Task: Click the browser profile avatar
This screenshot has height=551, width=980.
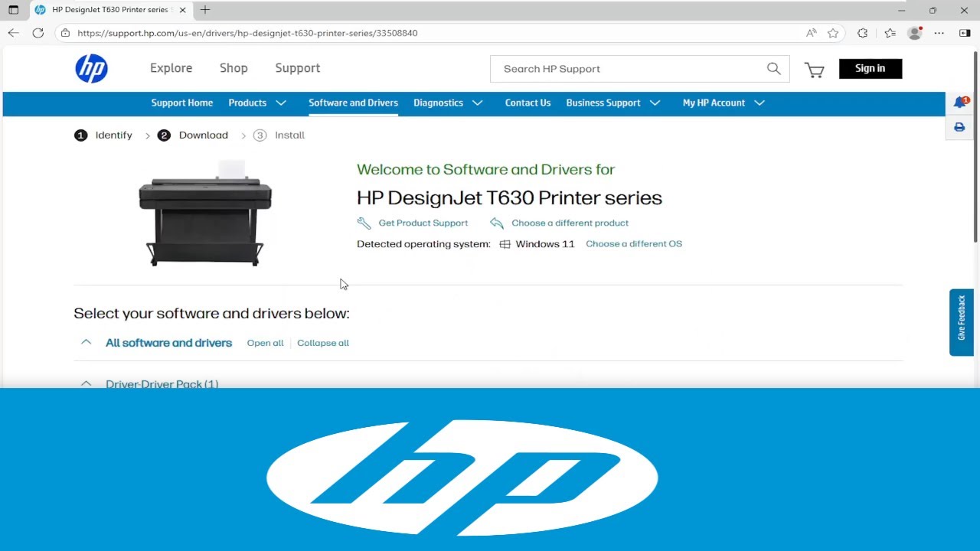Action: coord(914,33)
